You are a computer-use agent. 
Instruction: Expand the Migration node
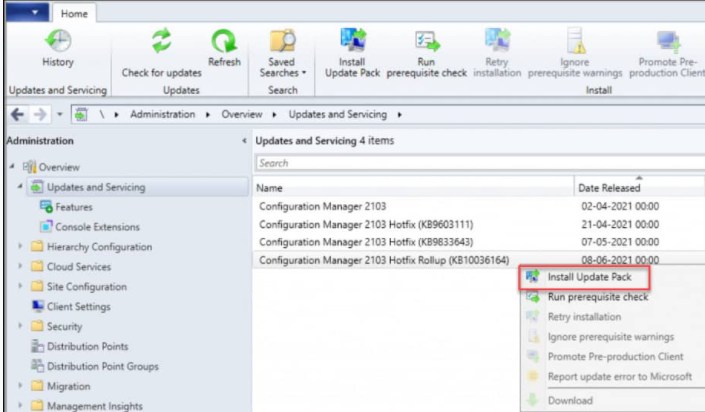[x=20, y=385]
